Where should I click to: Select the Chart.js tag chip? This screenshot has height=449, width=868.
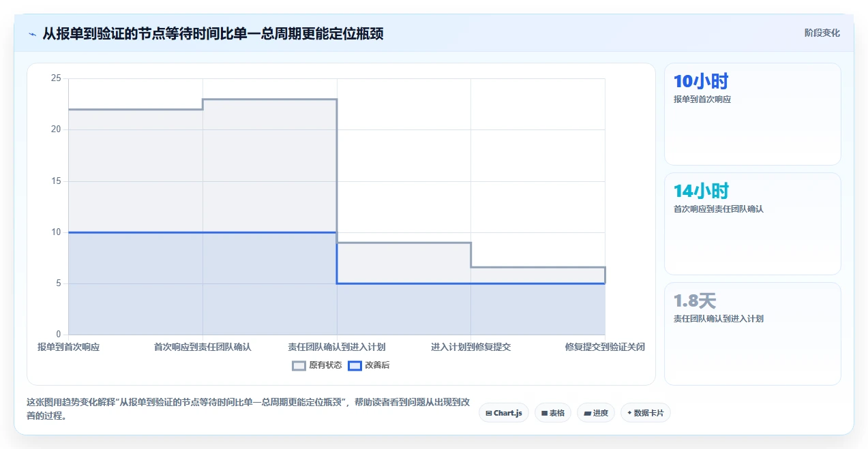pyautogui.click(x=504, y=413)
